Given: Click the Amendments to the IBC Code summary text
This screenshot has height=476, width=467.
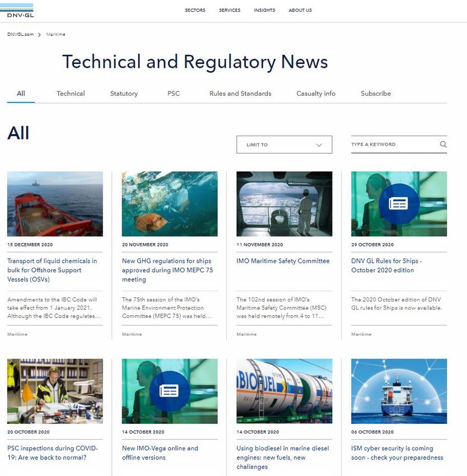Looking at the screenshot, I should click(54, 308).
